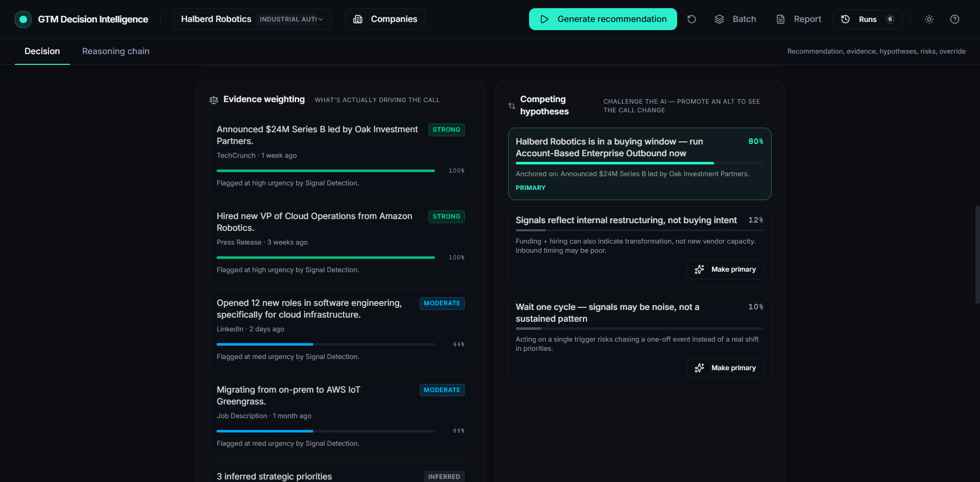Click the TechCrunch · 1 week ago source line

pos(257,156)
